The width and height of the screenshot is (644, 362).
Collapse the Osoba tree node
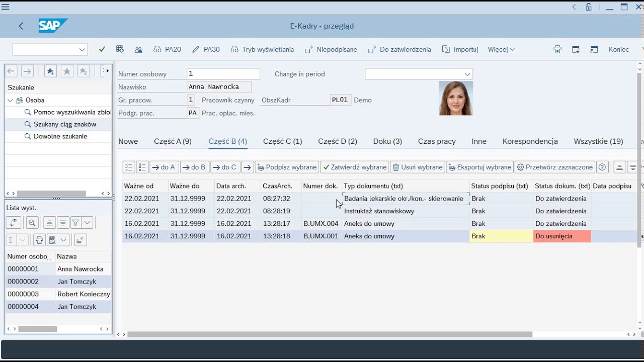[10, 100]
